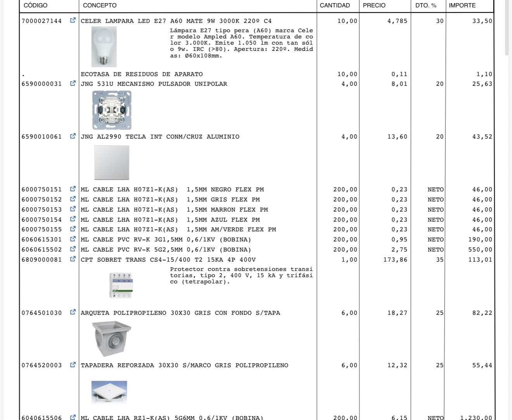Select code 0764520003

[x=42, y=365]
